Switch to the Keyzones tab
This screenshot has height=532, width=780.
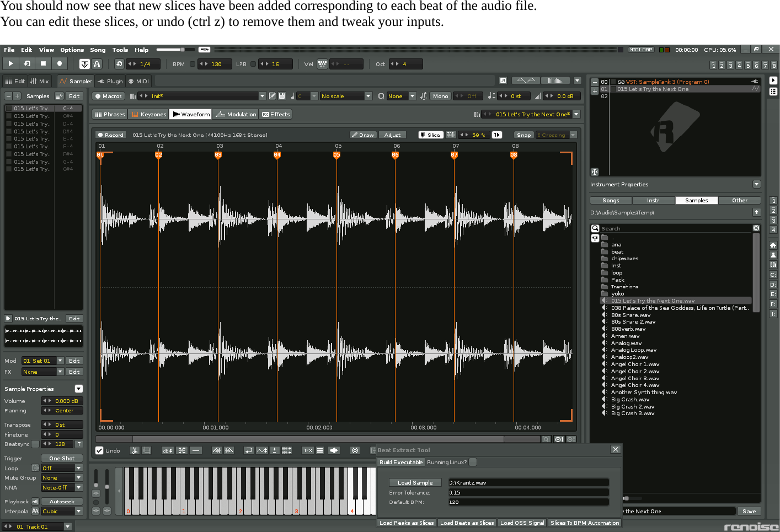pos(148,114)
